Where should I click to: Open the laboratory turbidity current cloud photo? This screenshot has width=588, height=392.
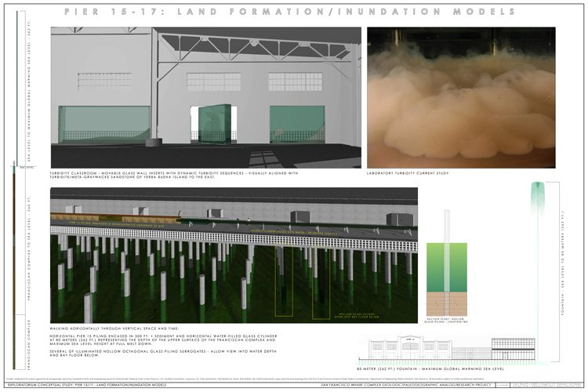(x=461, y=97)
